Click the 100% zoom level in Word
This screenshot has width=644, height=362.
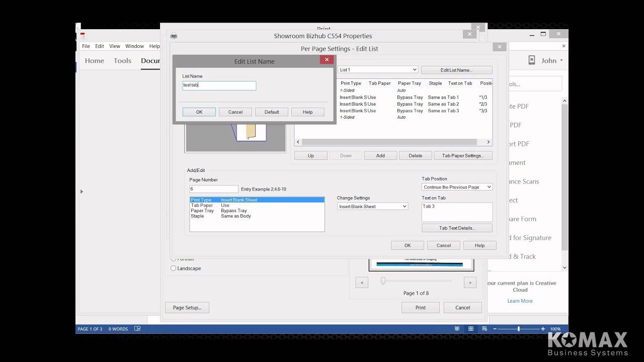click(555, 329)
